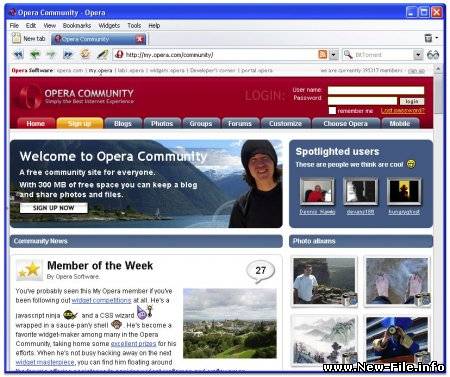The image size is (450, 377).
Task: Open the Widgets menu
Action: [x=109, y=25]
